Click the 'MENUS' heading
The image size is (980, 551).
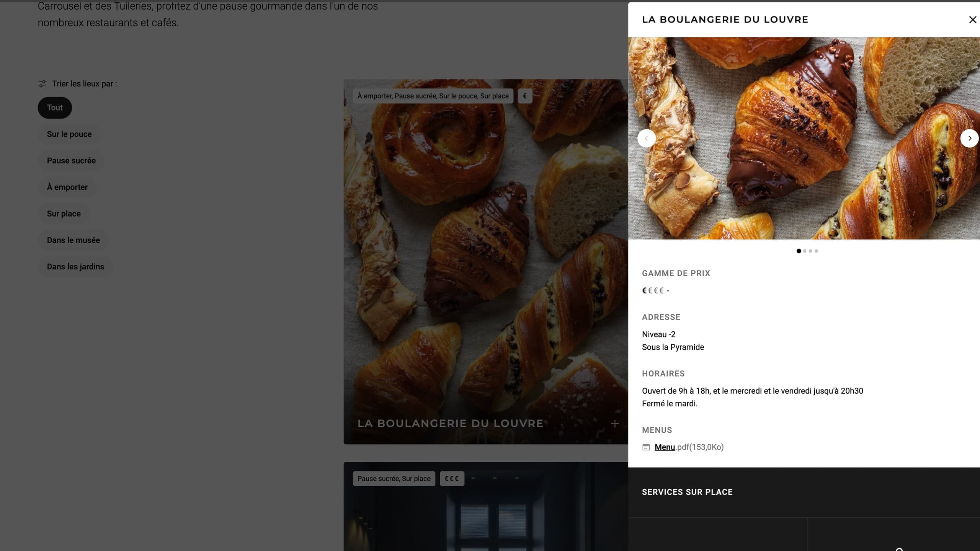[657, 430]
